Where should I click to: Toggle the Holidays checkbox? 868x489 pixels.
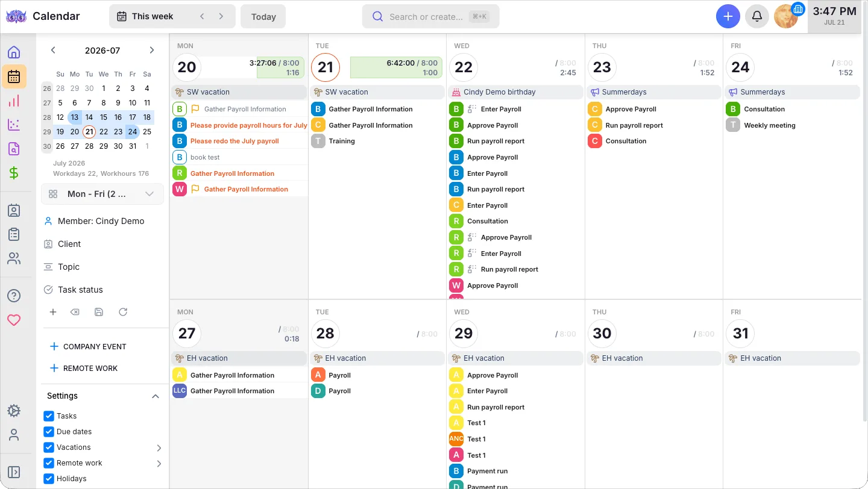[49, 479]
